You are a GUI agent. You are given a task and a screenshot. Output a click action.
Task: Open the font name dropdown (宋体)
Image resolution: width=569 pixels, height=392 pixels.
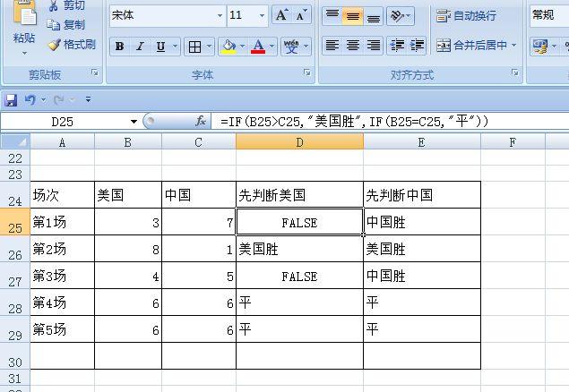click(220, 15)
